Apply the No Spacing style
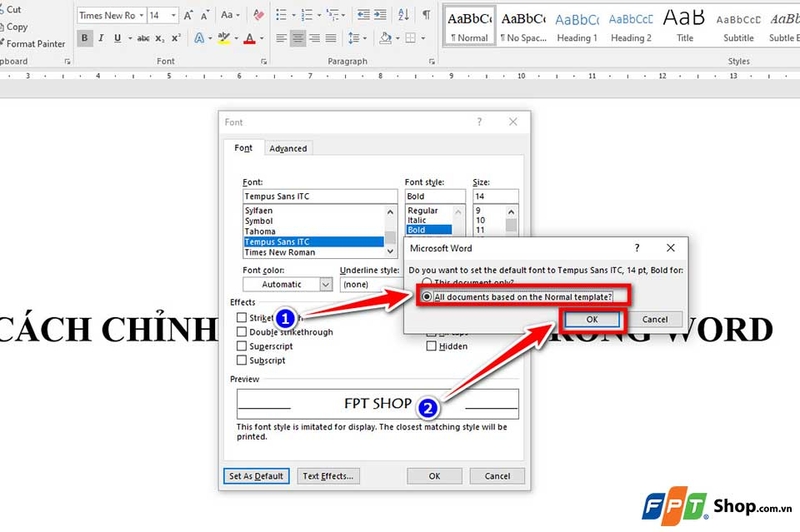The height and width of the screenshot is (532, 800). 523,27
